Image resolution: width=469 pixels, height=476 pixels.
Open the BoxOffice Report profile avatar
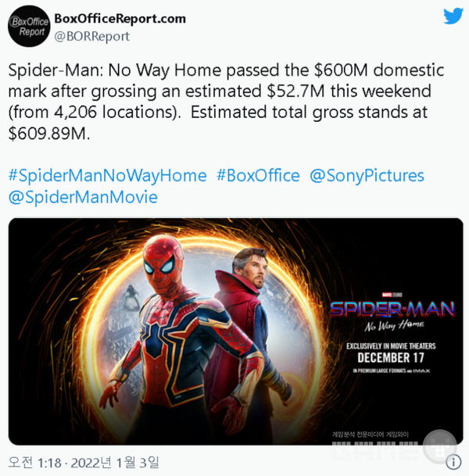coord(29,26)
